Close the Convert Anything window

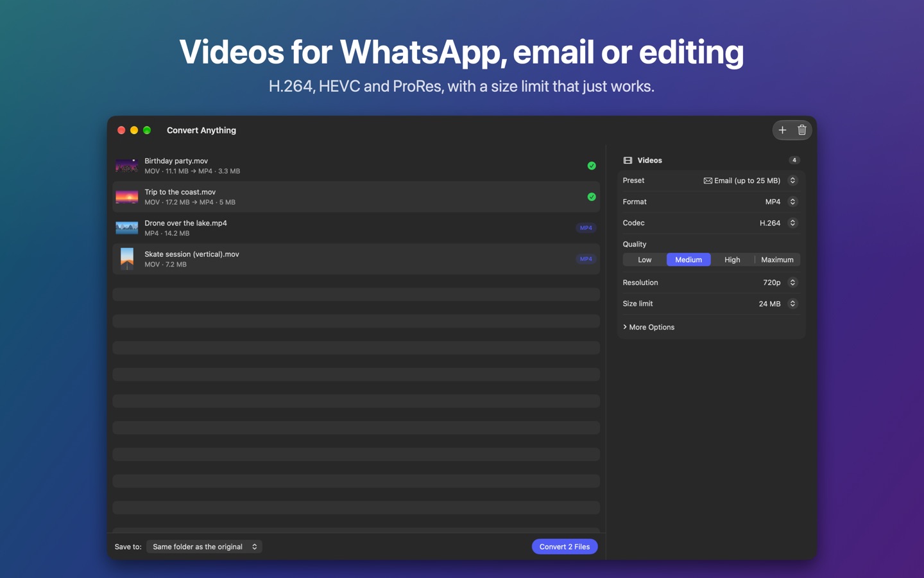coord(121,130)
